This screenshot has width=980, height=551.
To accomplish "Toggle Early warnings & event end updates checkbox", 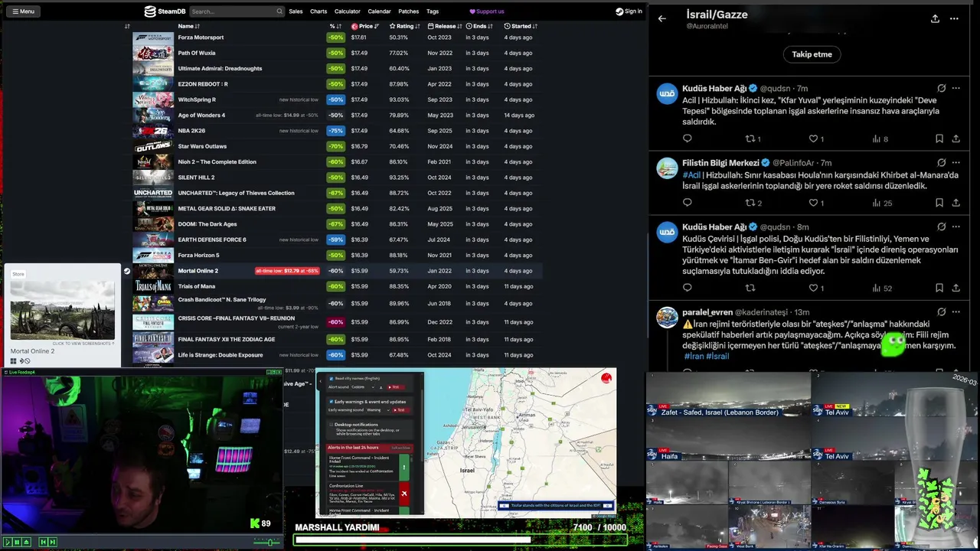I will 331,401.
